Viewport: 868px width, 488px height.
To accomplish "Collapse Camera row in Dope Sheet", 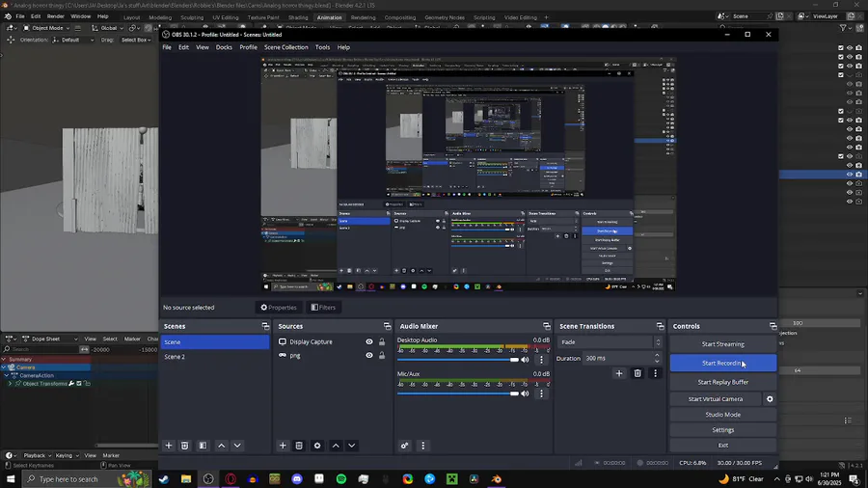I will 4,367.
